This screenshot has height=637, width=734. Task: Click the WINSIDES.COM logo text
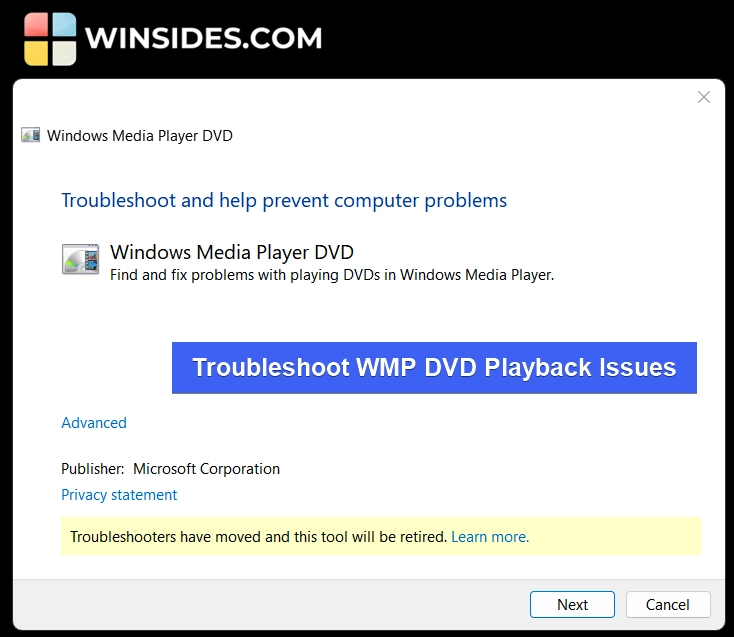(x=204, y=38)
